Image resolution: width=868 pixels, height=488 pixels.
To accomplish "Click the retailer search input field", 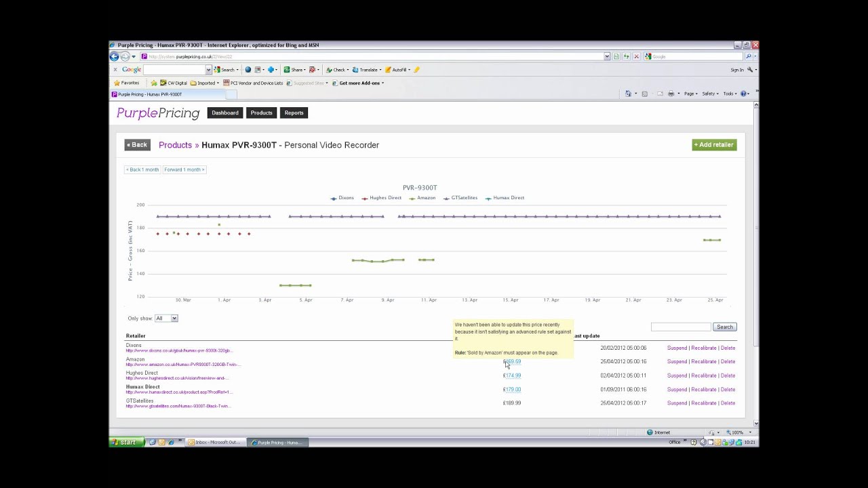I will (x=681, y=327).
